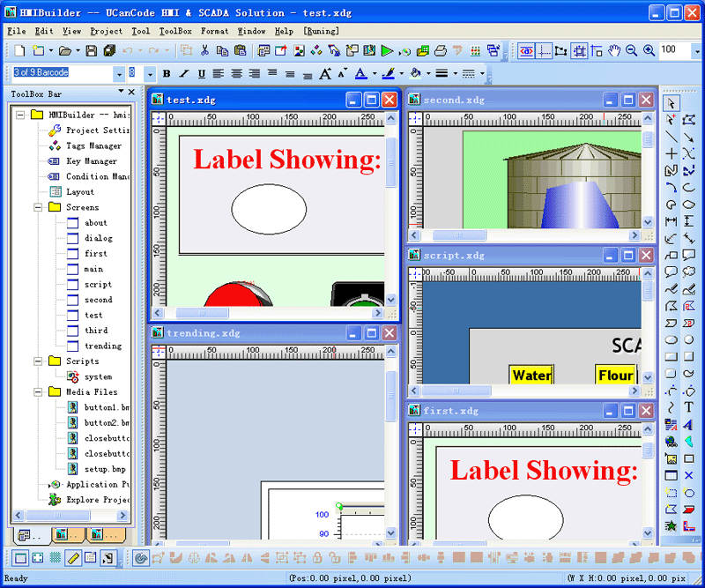Click the green Run play icon
Screen dimensions: 705x588
(x=387, y=51)
